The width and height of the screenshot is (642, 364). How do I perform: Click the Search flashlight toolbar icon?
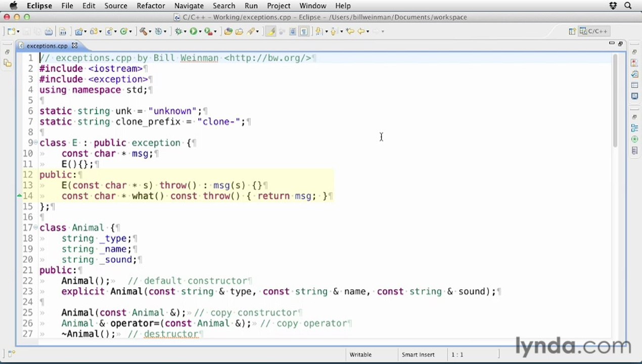coord(251,31)
